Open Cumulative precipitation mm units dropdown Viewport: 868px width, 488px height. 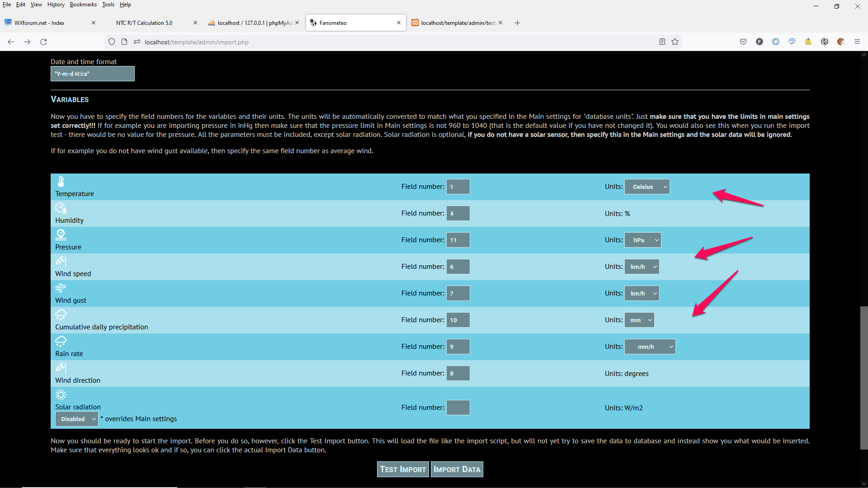639,320
